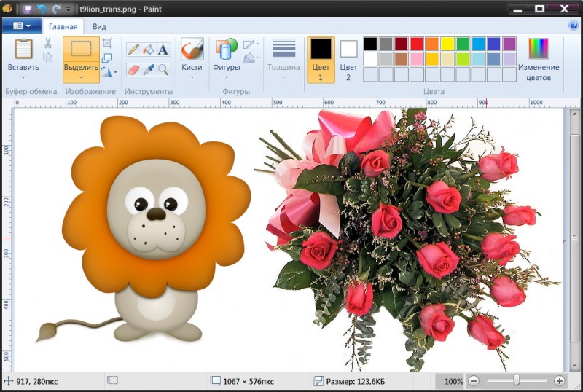The width and height of the screenshot is (583, 392).
Task: Switch to the Вид tab
Action: pos(99,26)
